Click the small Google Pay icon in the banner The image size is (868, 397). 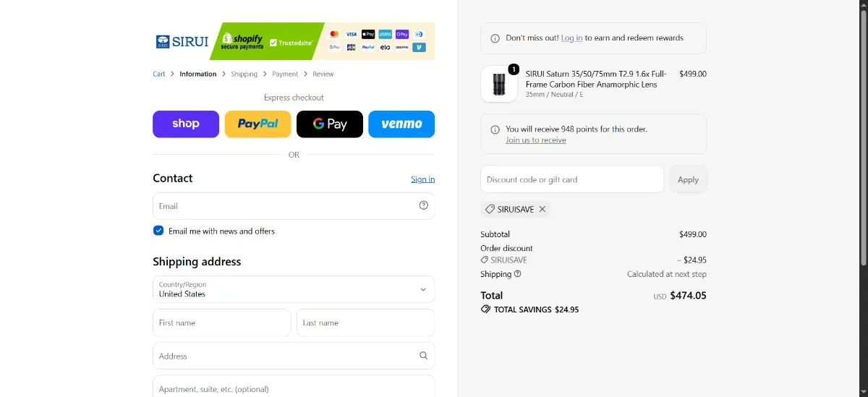coord(334,47)
